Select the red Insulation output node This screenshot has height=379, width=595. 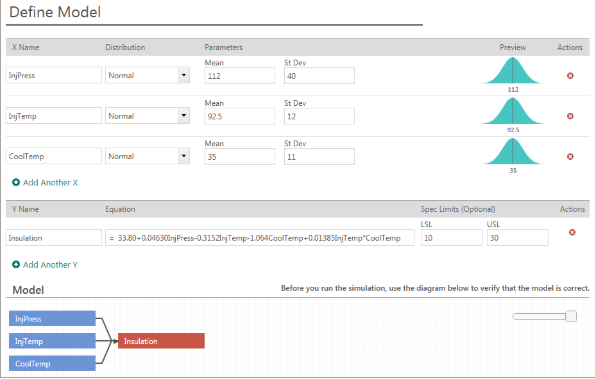[161, 341]
